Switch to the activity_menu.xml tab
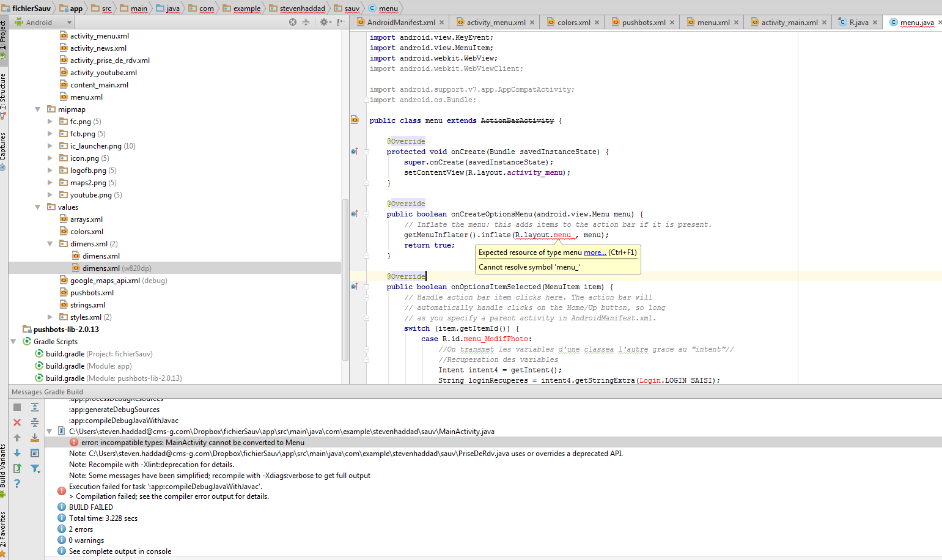 (496, 23)
